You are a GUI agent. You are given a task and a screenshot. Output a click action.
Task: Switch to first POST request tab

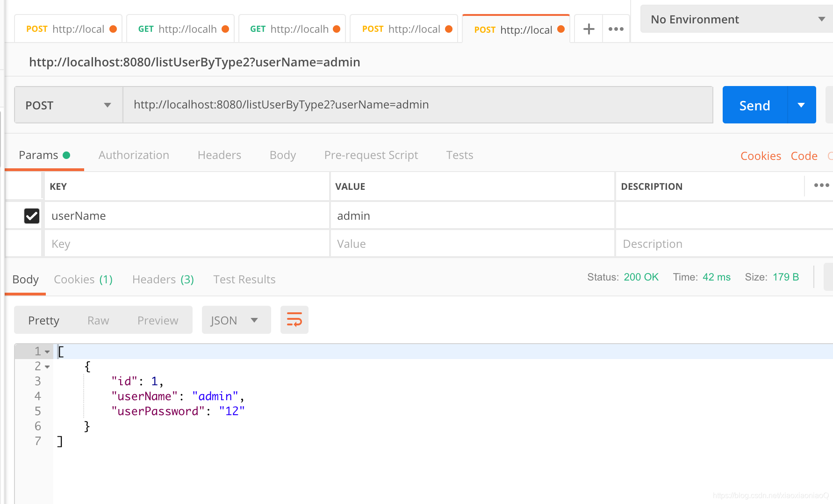click(69, 29)
